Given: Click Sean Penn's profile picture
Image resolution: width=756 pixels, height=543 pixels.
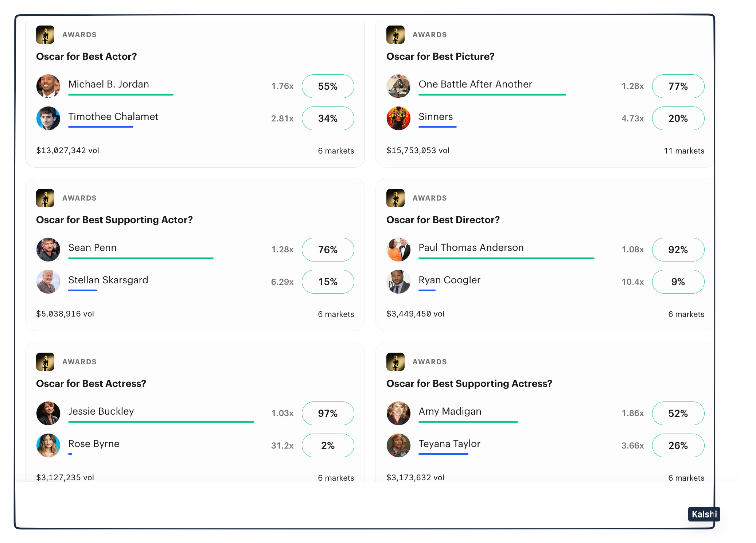Looking at the screenshot, I should click(x=48, y=249).
